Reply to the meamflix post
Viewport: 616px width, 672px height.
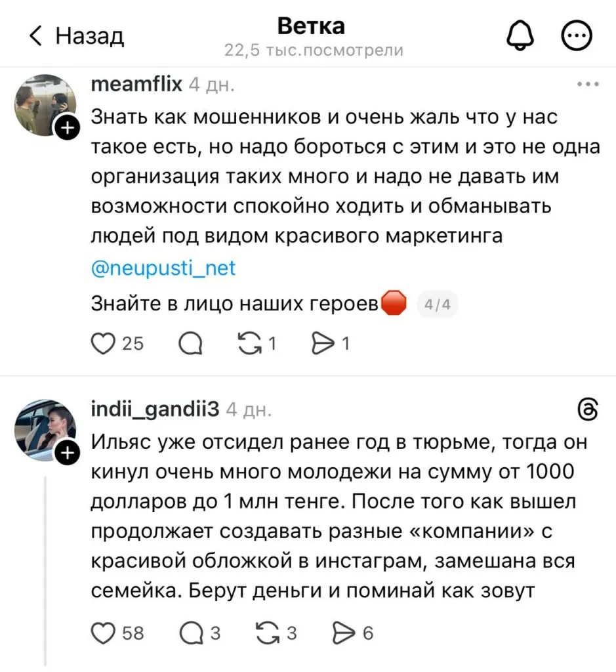pyautogui.click(x=190, y=344)
